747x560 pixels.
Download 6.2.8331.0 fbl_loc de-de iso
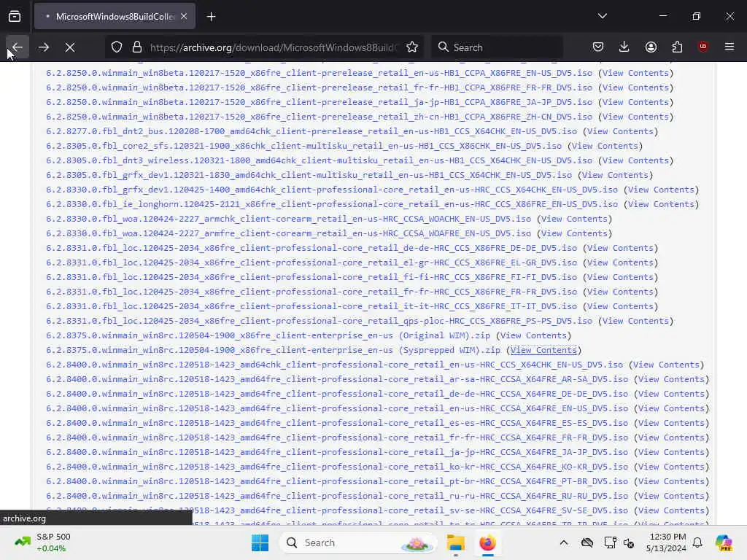(x=311, y=248)
